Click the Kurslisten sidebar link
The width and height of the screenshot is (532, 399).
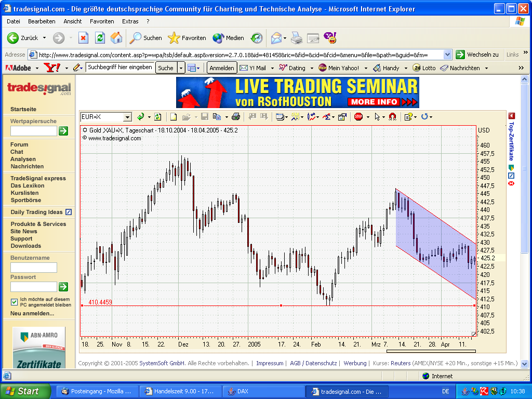[x=24, y=193]
